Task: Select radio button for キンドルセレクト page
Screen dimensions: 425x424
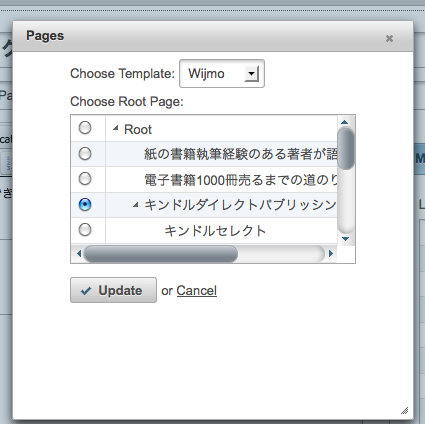Action: pos(85,230)
